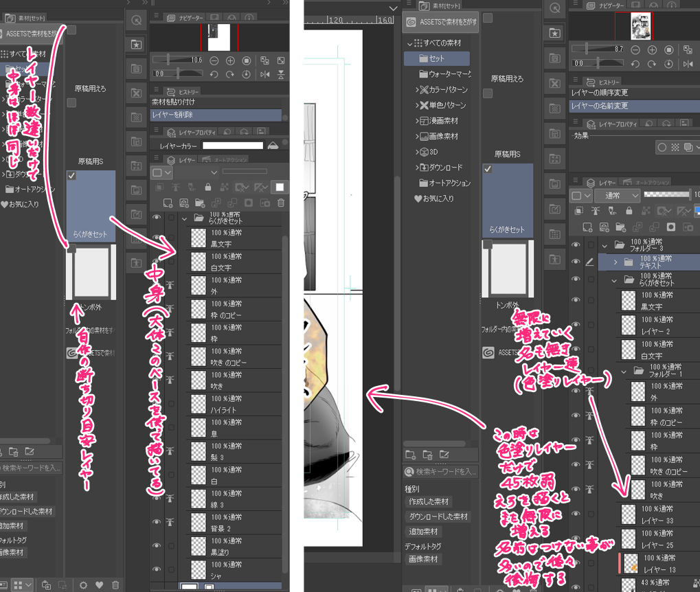
Task: Click the flip horizontal icon in left Navigator
Action: coord(265,74)
